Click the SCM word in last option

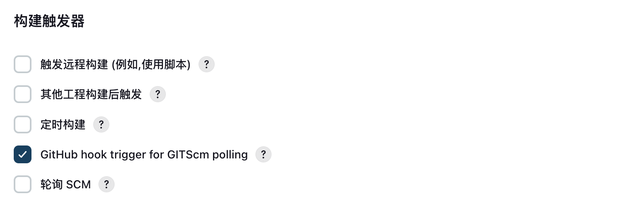tap(78, 184)
